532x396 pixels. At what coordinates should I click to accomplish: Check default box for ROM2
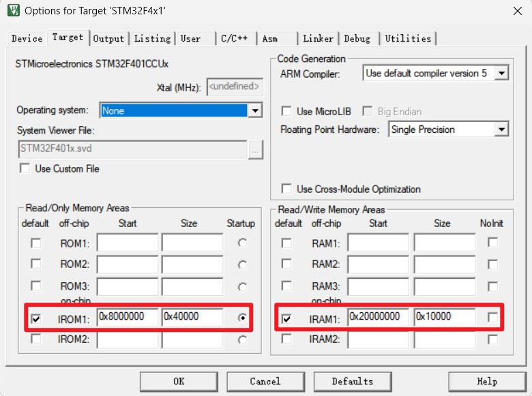[x=35, y=264]
